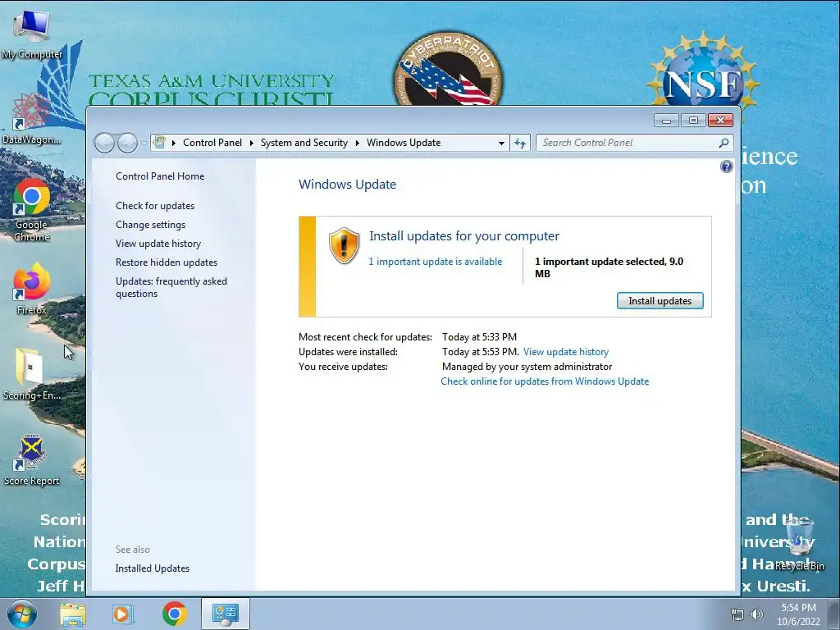Open the volume tray icon

[x=756, y=614]
